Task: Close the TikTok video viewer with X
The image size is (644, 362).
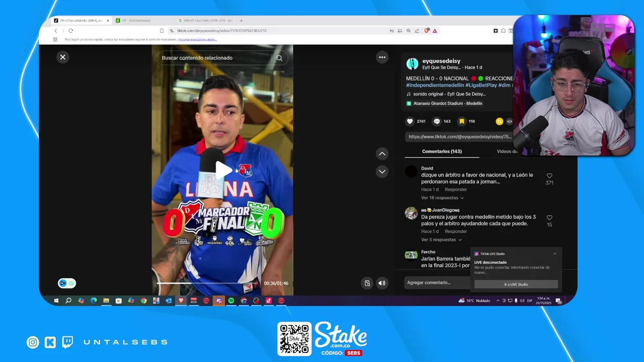Action: 63,57
